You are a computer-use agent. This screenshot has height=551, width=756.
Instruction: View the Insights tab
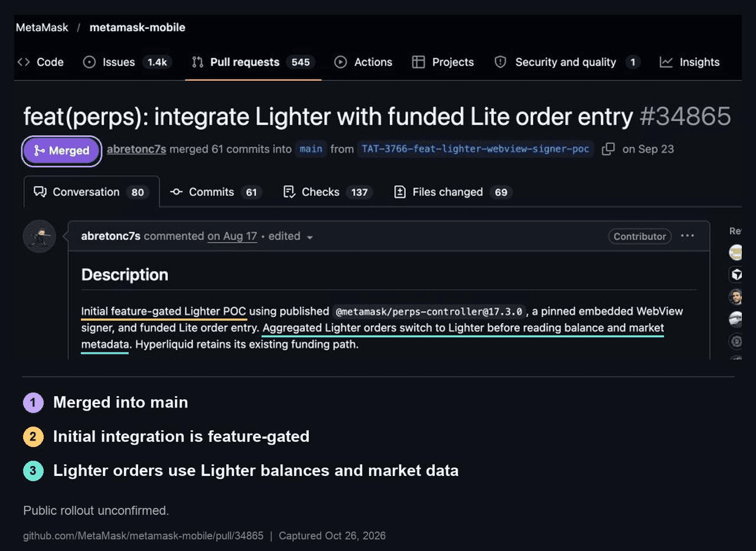689,62
